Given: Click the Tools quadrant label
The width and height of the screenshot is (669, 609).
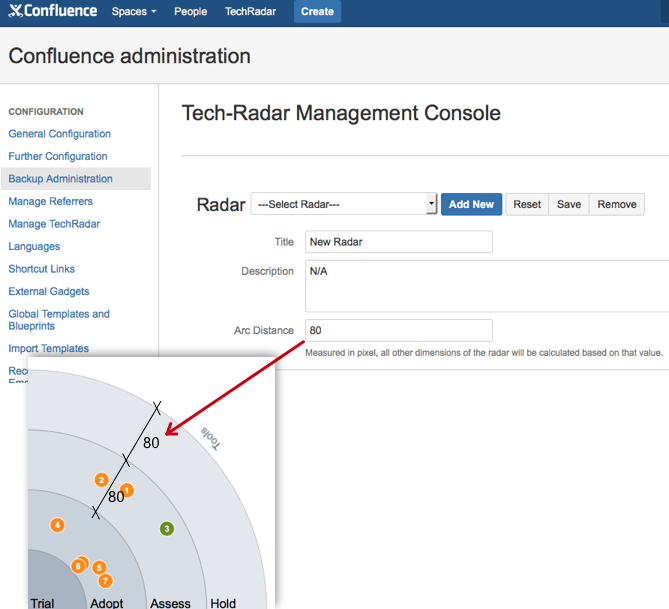Looking at the screenshot, I should click(x=211, y=438).
